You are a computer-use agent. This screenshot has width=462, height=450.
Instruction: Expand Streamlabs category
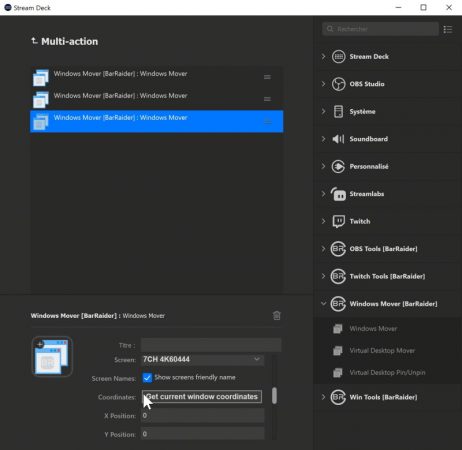tap(323, 193)
